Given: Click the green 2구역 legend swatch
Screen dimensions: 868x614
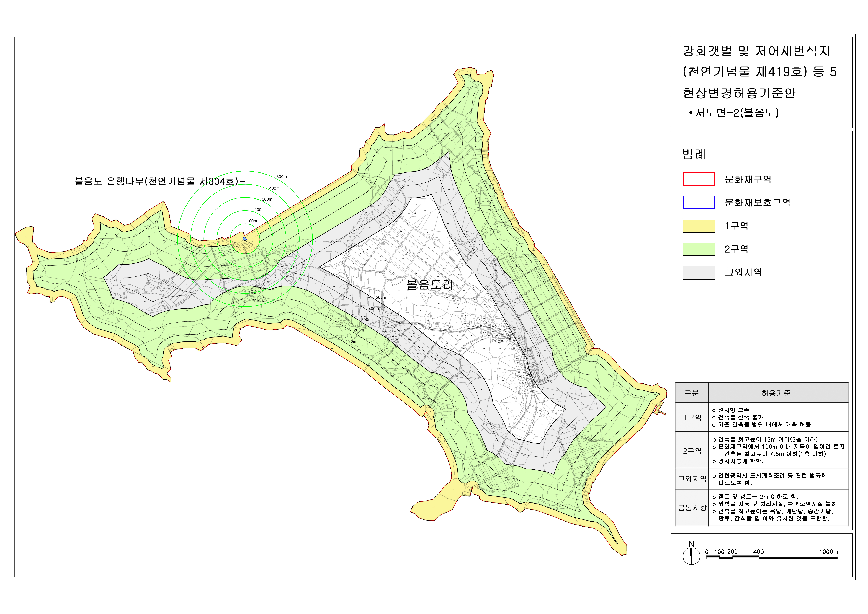Looking at the screenshot, I should (699, 249).
